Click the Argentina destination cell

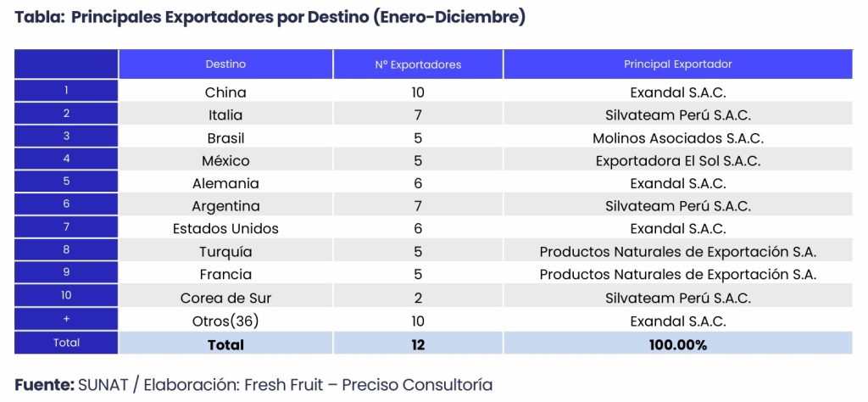tap(225, 207)
